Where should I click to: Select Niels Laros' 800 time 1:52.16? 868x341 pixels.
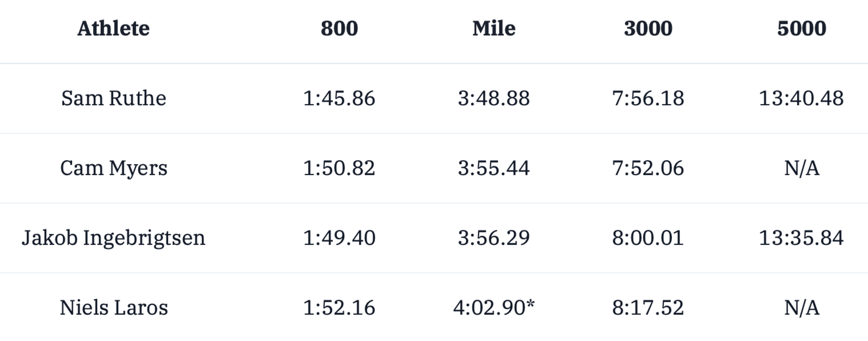tap(339, 308)
